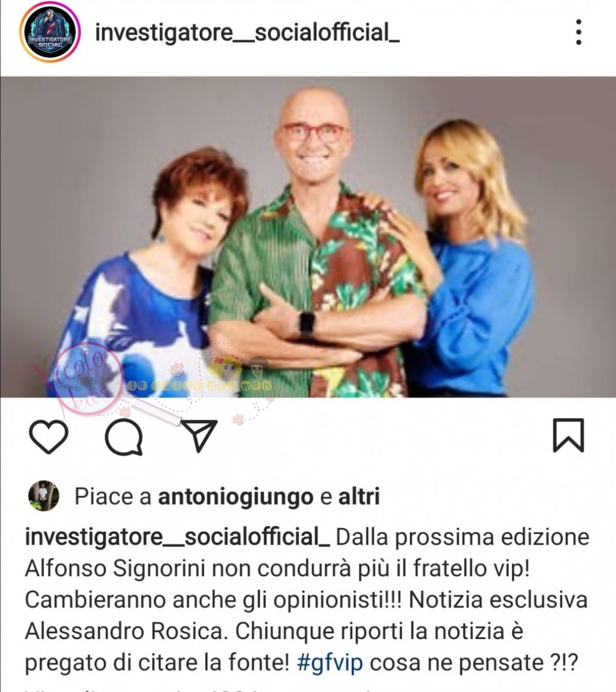Open the caption's investigatore__socialofficial_ username
Viewport: 616px width, 692px height.
pyautogui.click(x=177, y=538)
